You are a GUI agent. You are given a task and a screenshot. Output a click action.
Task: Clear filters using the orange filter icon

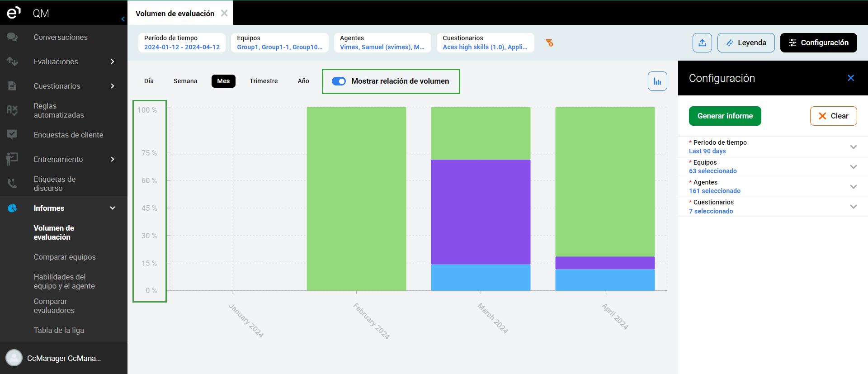[550, 43]
